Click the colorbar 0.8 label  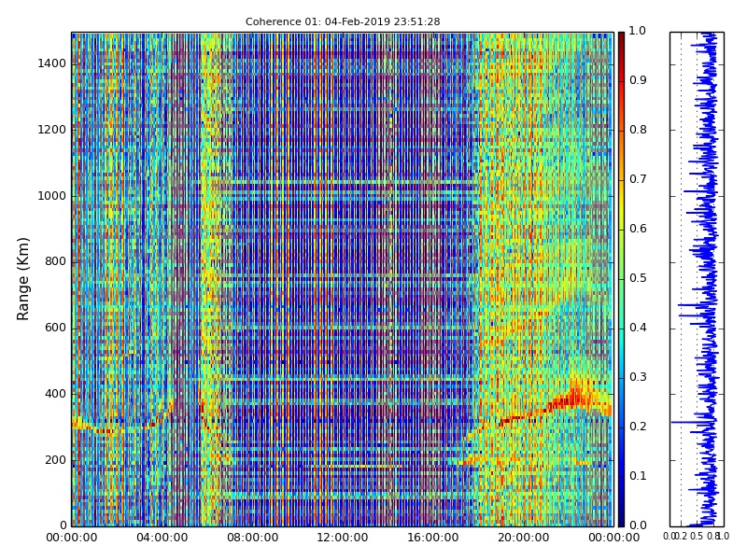(x=638, y=130)
